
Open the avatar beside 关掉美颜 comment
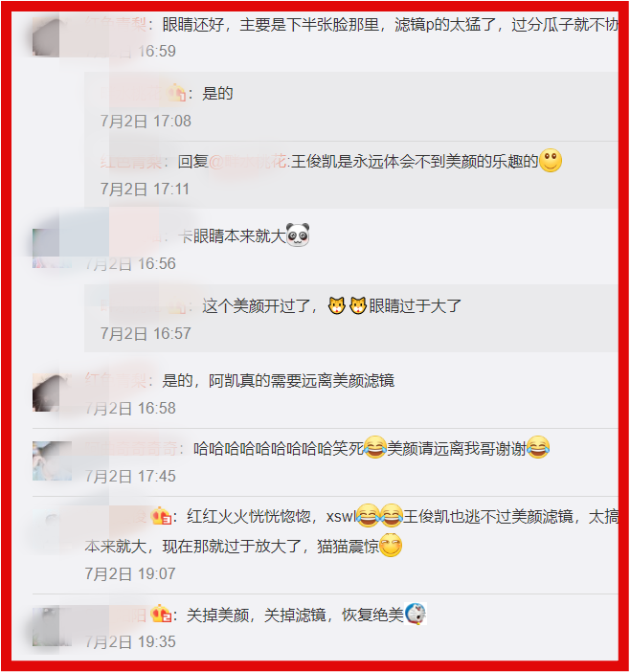(x=52, y=627)
